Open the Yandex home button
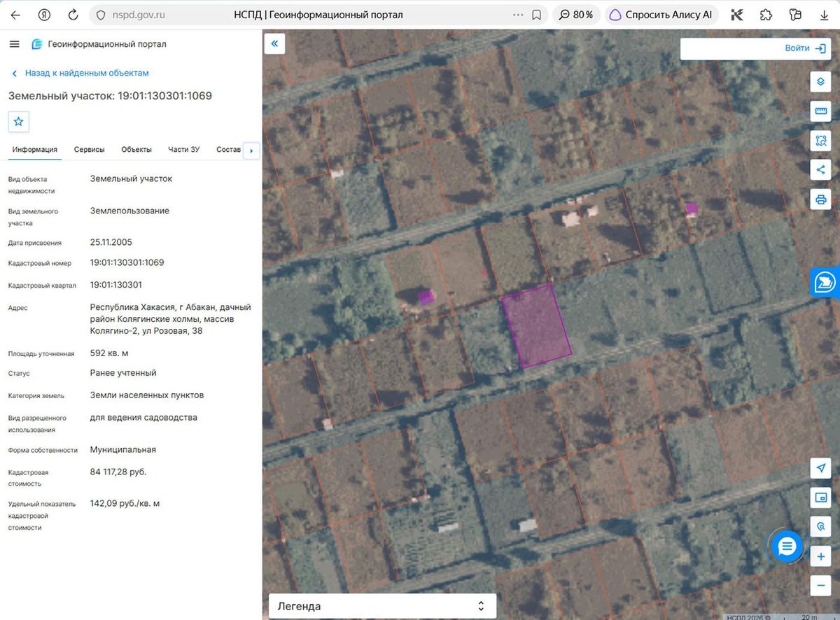840x620 pixels. [x=44, y=15]
